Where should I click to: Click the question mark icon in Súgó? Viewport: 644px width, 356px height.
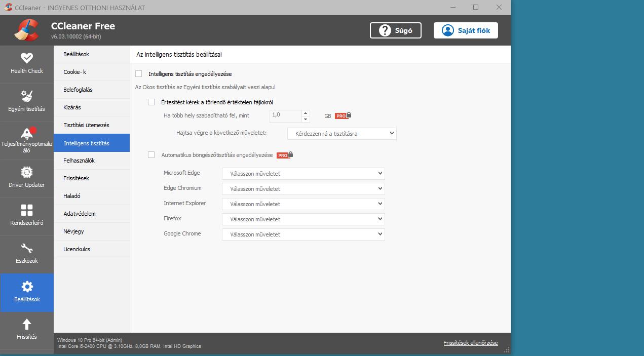[x=386, y=30]
